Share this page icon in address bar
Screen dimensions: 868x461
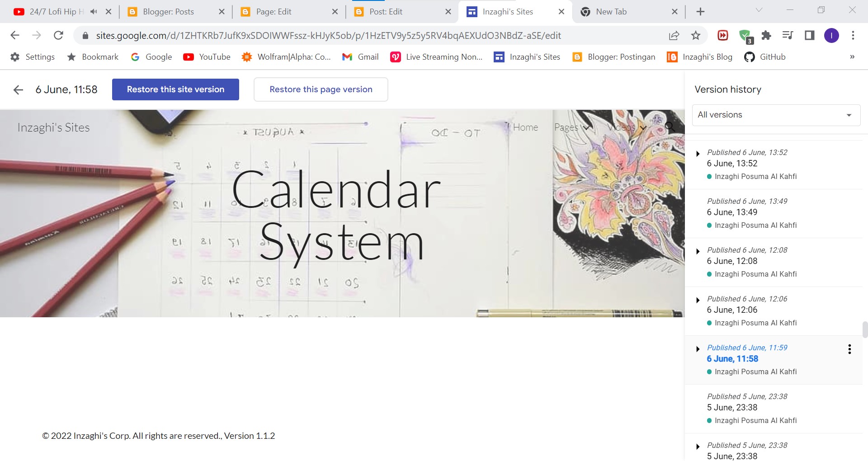tap(674, 35)
